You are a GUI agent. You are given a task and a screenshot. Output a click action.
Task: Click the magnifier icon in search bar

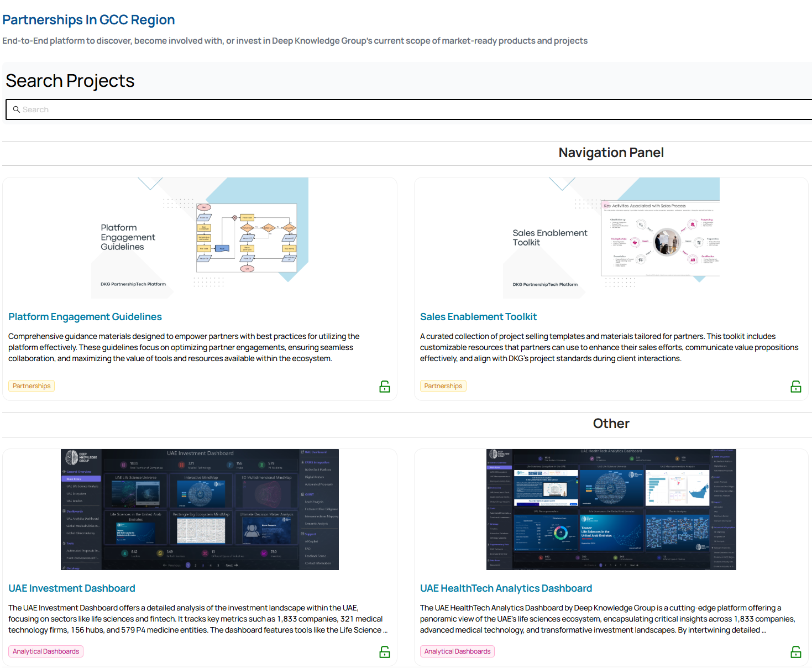pos(17,109)
